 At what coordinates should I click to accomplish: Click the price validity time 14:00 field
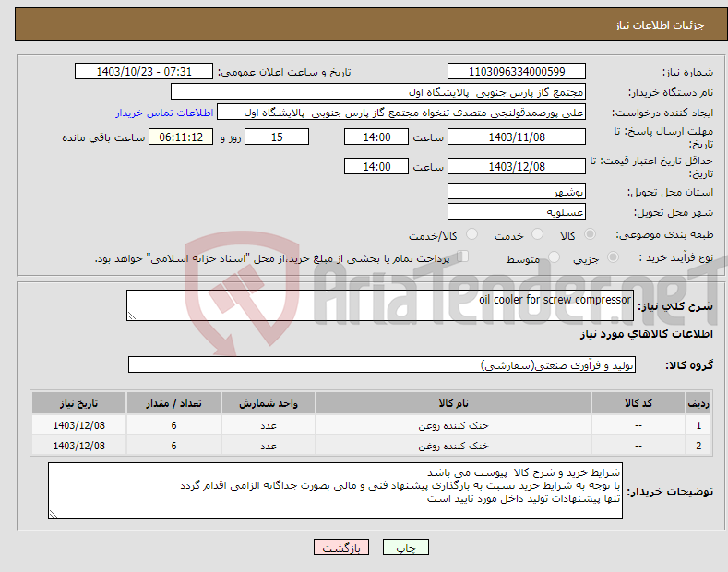pos(376,166)
